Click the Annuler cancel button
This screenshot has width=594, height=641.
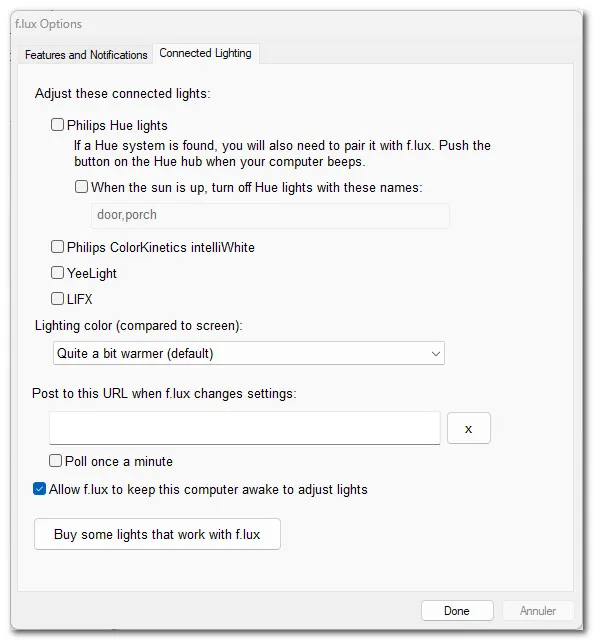coord(538,611)
